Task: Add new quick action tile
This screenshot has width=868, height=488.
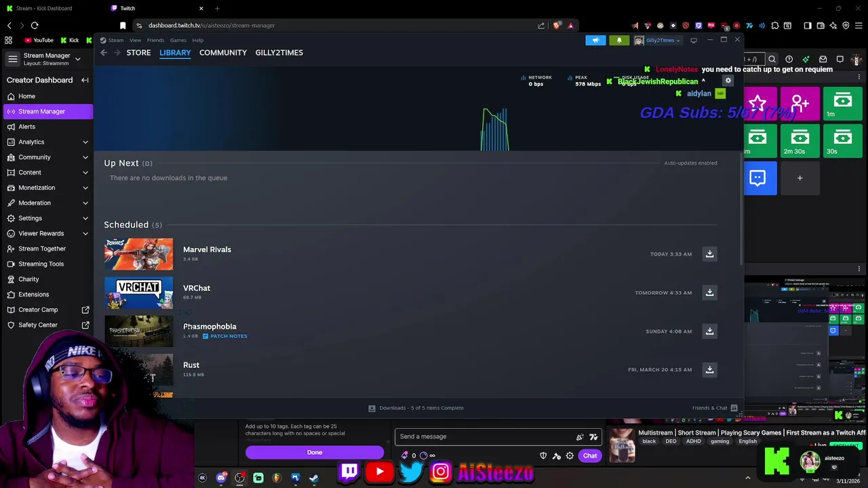Action: pyautogui.click(x=800, y=178)
